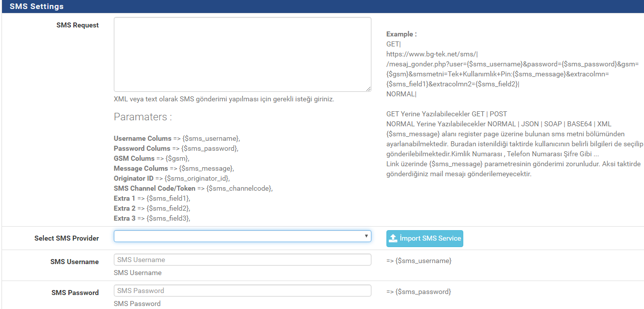Screen dimensions: 644x309
Task: Open the Select SMS Provider dropdown
Action: [x=242, y=236]
